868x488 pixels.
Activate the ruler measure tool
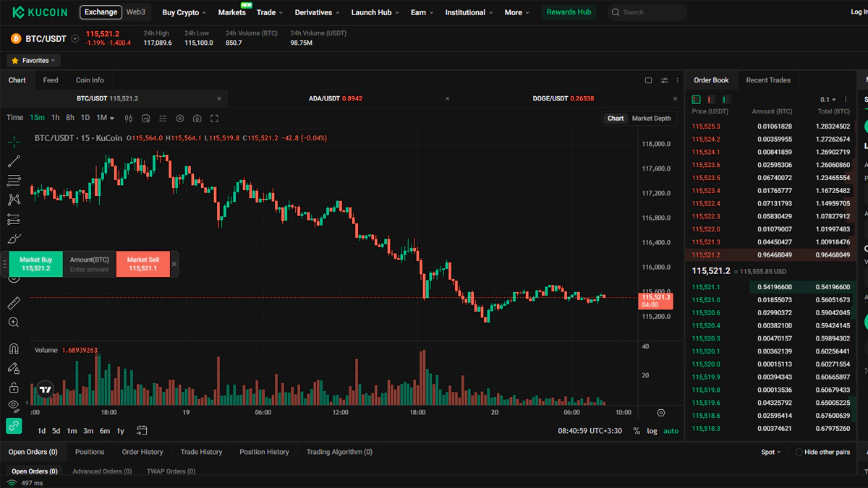tap(14, 303)
